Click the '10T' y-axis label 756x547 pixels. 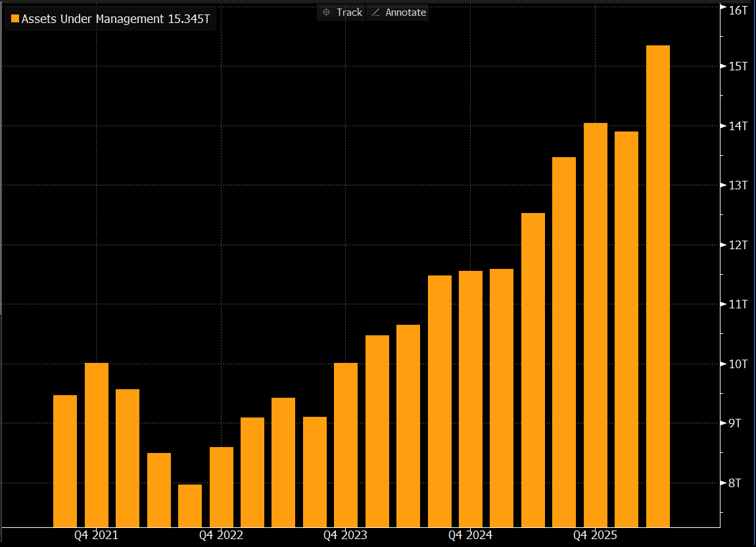tap(738, 364)
